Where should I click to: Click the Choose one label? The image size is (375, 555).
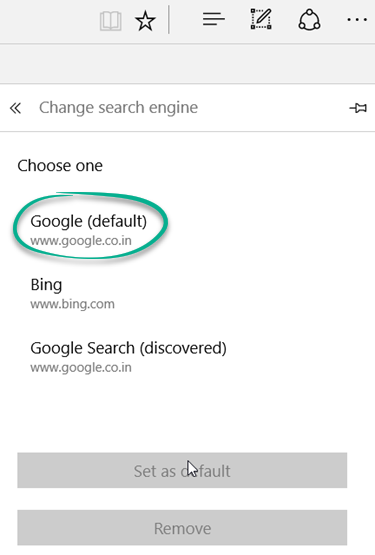tap(60, 166)
